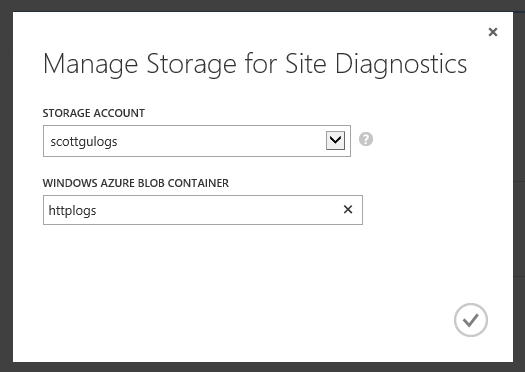Expand the Storage Account dropdown arrow

[x=335, y=140]
